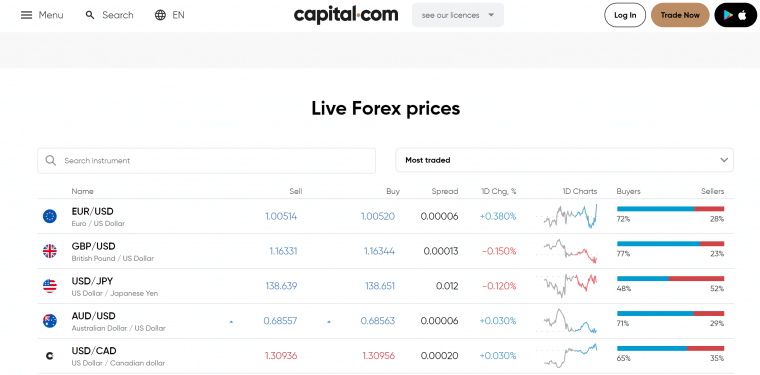The width and height of the screenshot is (760, 375).
Task: Click the Search instrument input field
Action: 206,160
